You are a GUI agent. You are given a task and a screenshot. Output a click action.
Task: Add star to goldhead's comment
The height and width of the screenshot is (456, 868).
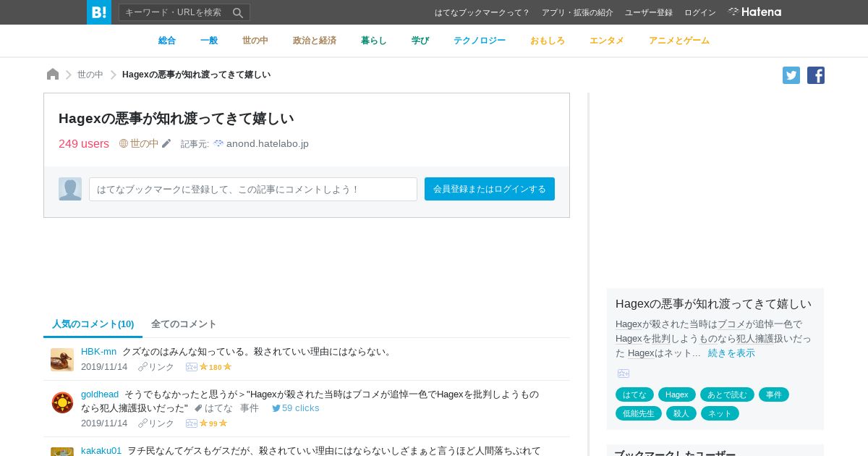[192, 423]
